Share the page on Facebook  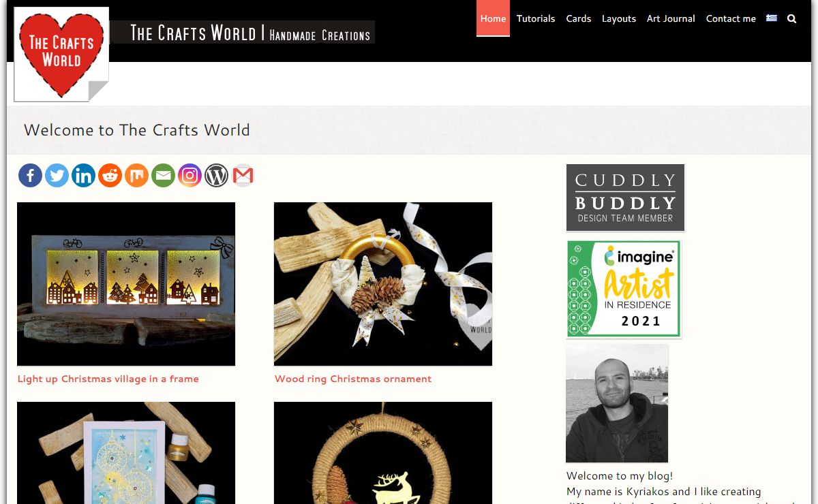(x=30, y=176)
